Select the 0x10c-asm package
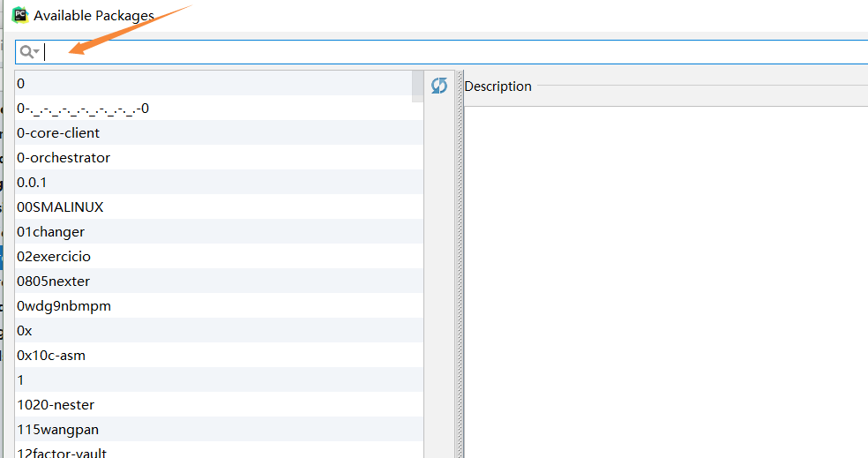868x458 pixels. point(219,355)
